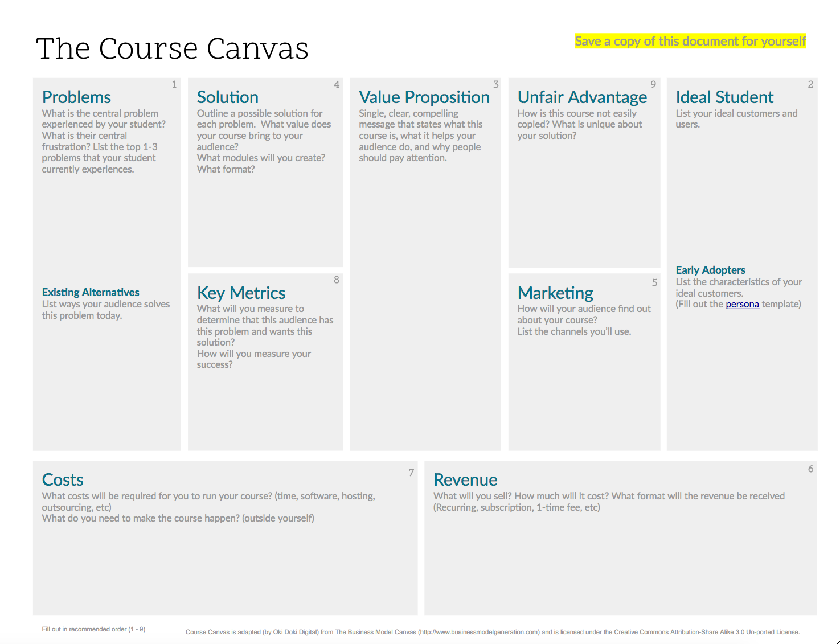Click 'How will your audience find out' text

click(584, 314)
